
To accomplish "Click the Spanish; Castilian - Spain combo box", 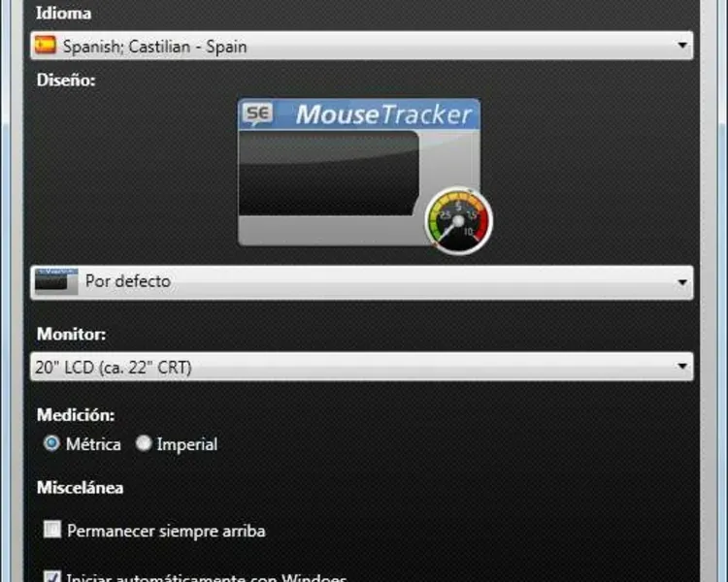I will pos(362,46).
